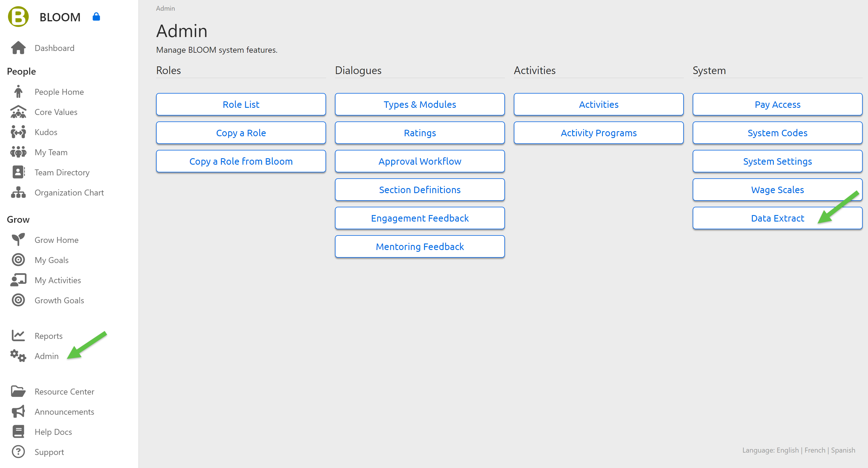
Task: Click the Copy a Role button
Action: (241, 133)
